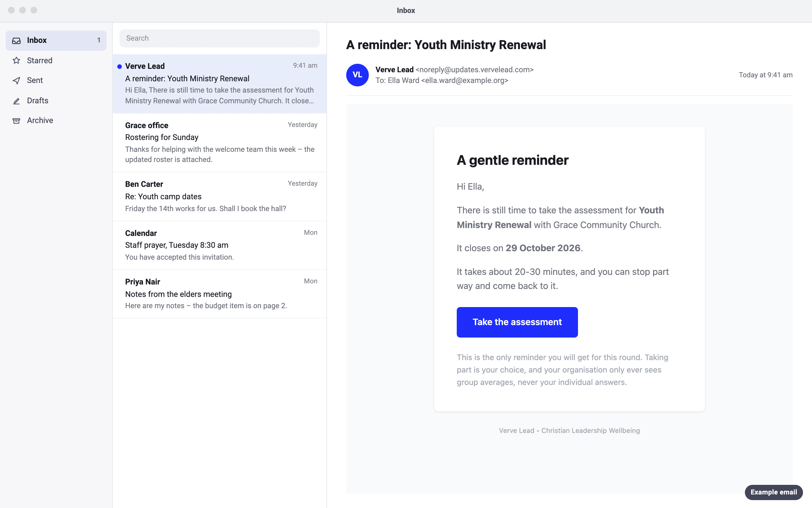Click recipient address ella.ward@example.org

[x=465, y=80]
